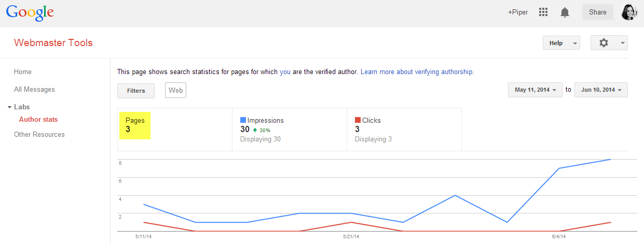Open the settings gear menu
This screenshot has height=244, width=644.
(609, 43)
